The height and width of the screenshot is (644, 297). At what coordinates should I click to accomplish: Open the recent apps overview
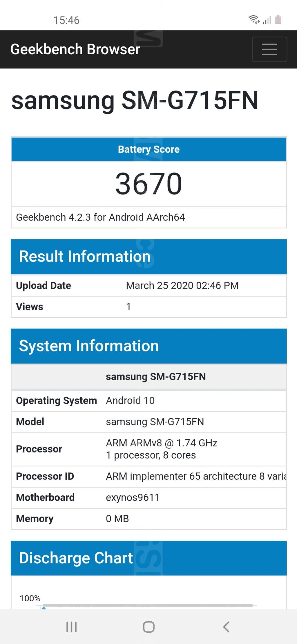coord(71,627)
